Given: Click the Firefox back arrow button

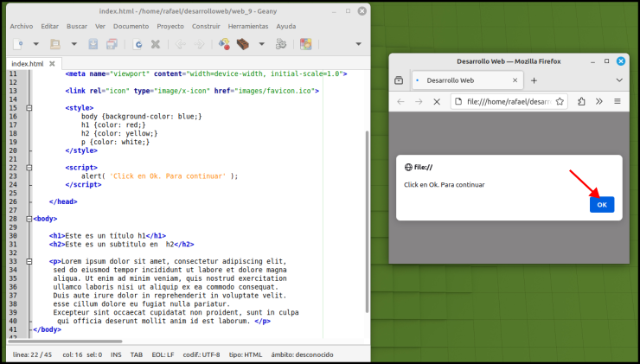Looking at the screenshot, I should coord(400,102).
